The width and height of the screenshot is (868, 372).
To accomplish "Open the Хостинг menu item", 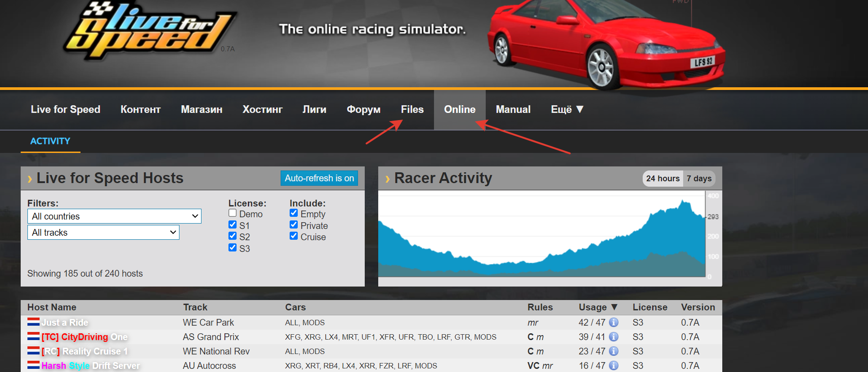I will click(x=263, y=109).
